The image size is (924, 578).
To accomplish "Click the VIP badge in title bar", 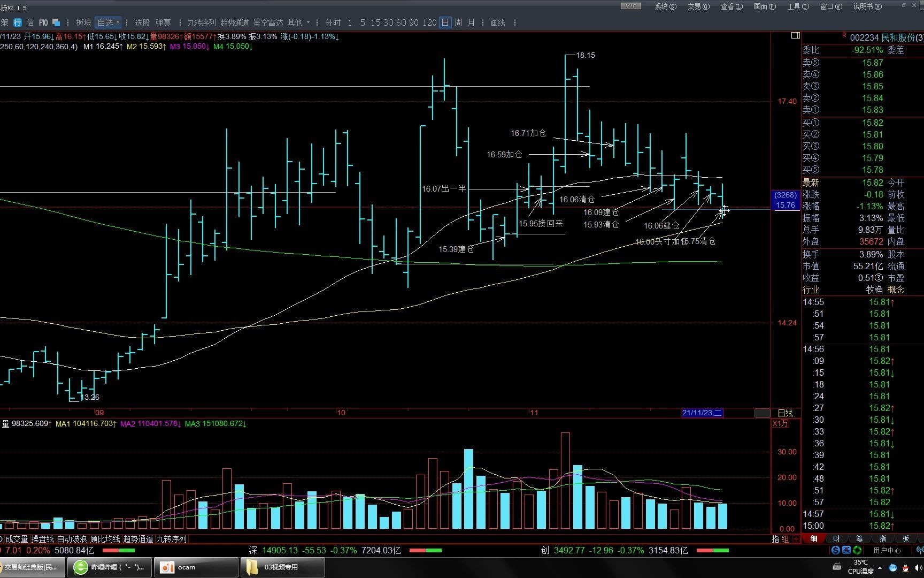I will 630,6.
